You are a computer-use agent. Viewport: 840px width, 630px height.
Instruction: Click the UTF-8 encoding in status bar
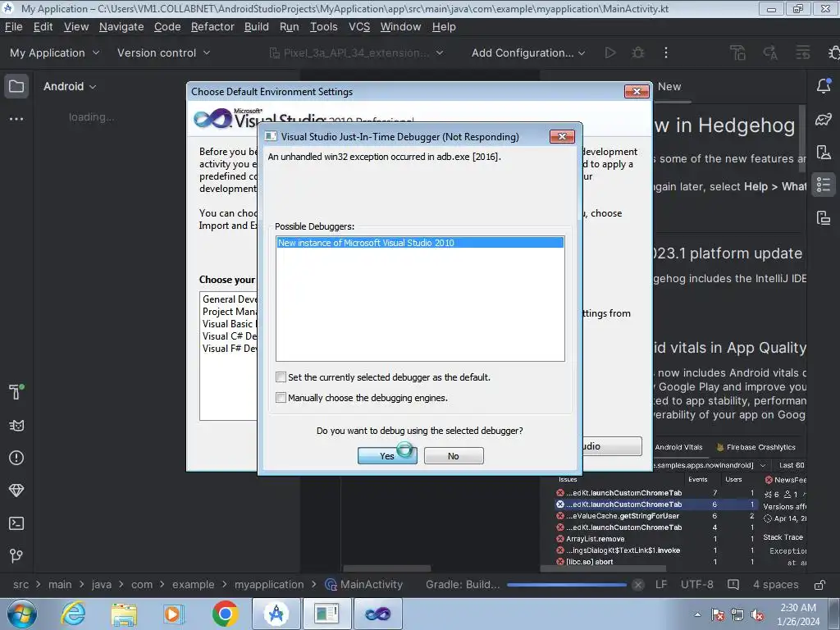tap(697, 584)
